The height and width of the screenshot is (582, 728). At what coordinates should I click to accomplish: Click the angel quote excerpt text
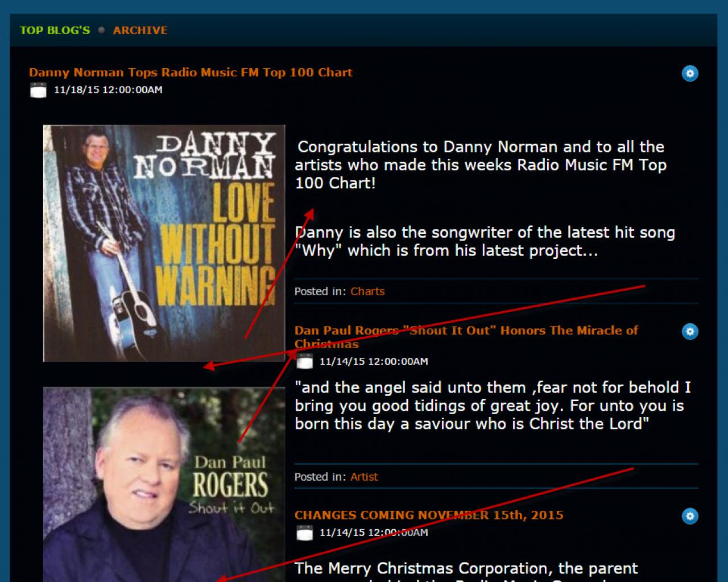493,406
